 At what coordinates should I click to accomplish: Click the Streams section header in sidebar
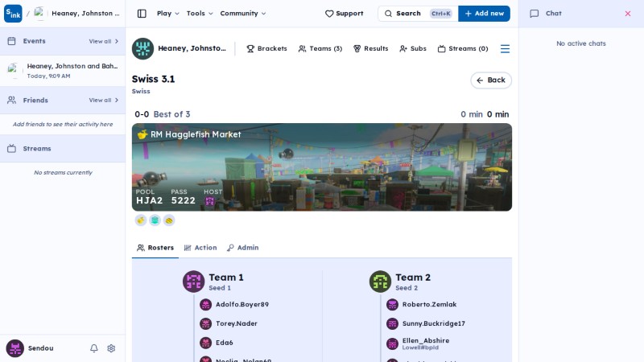63,149
